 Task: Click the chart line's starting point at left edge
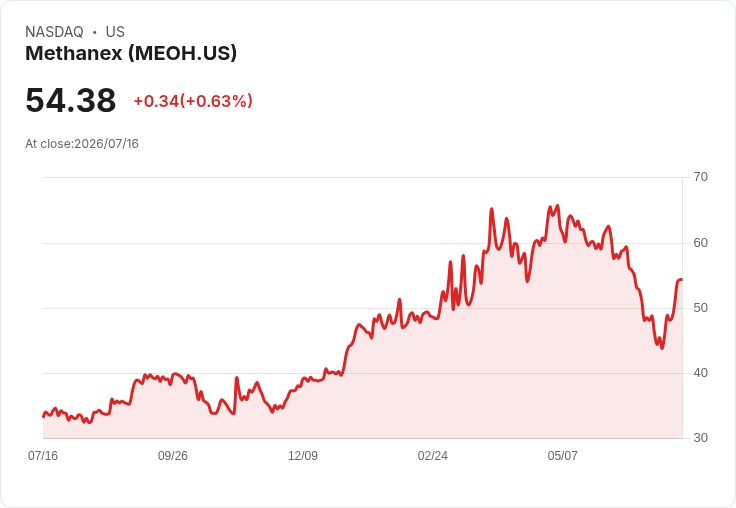pos(44,416)
